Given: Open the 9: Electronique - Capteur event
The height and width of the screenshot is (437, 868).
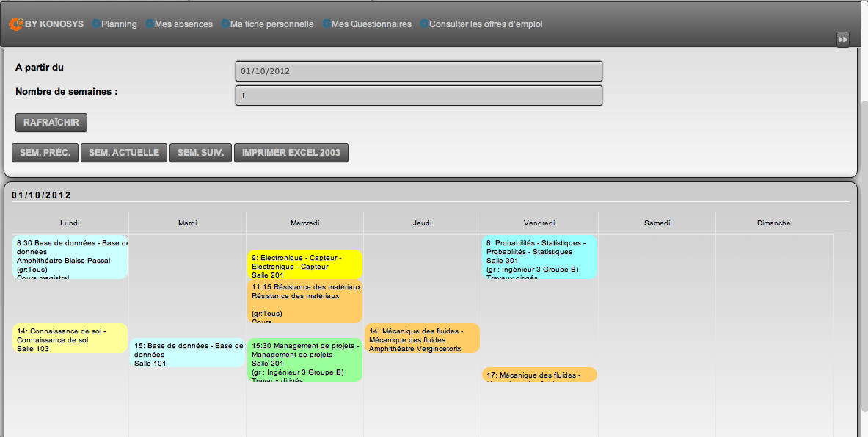Looking at the screenshot, I should 305,264.
